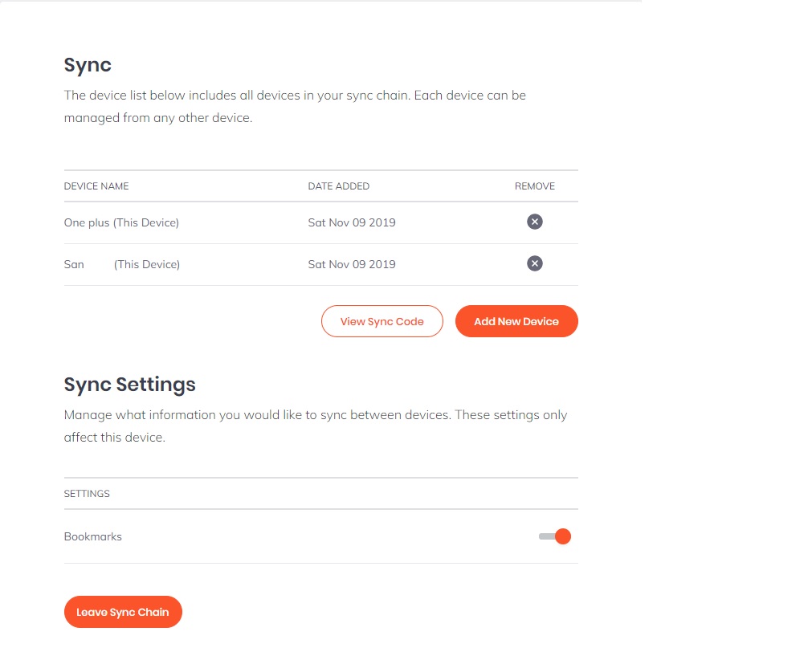Click the DEVICE NAME column header

click(96, 186)
